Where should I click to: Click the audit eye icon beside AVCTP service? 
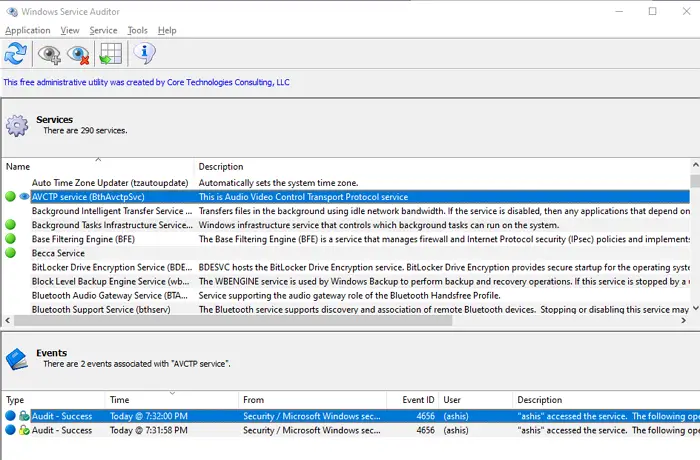point(24,197)
